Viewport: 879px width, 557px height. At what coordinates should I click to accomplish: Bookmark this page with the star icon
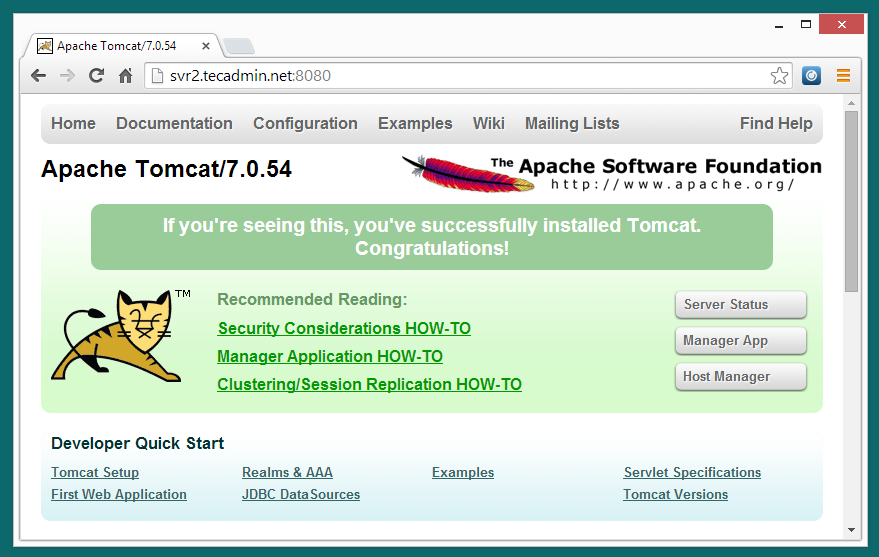pos(779,76)
